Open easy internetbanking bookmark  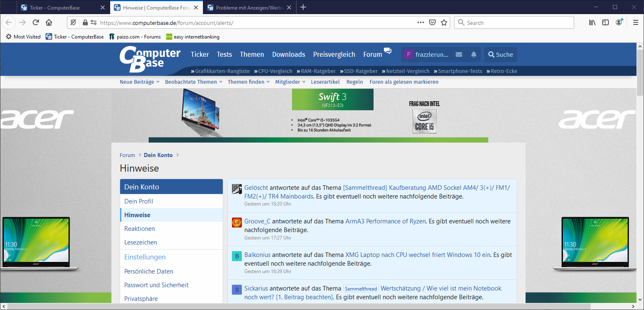pos(193,36)
